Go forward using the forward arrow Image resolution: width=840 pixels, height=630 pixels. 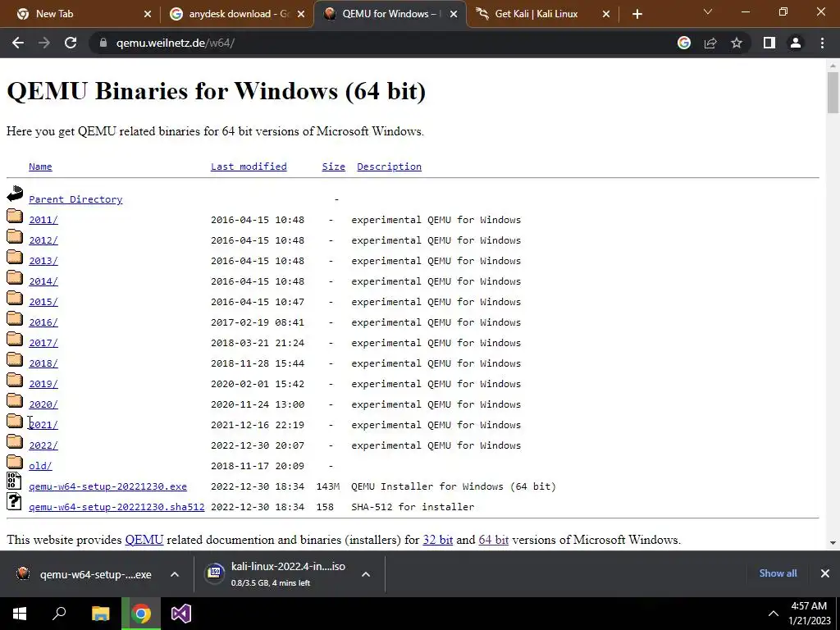tap(44, 43)
